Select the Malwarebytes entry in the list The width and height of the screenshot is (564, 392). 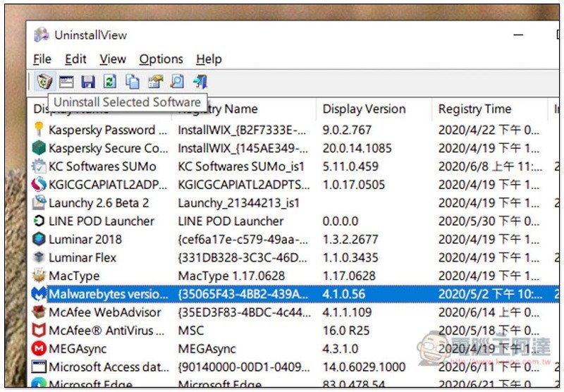pos(108,294)
